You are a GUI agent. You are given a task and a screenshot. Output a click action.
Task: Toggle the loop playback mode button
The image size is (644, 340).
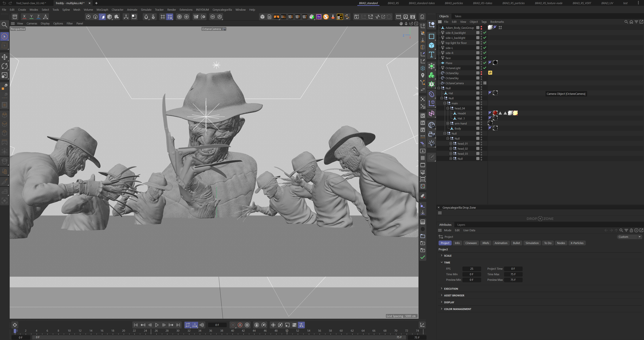coord(188,325)
